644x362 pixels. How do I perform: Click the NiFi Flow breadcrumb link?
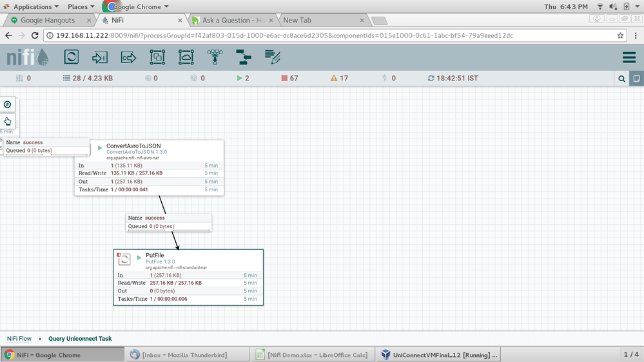[19, 338]
